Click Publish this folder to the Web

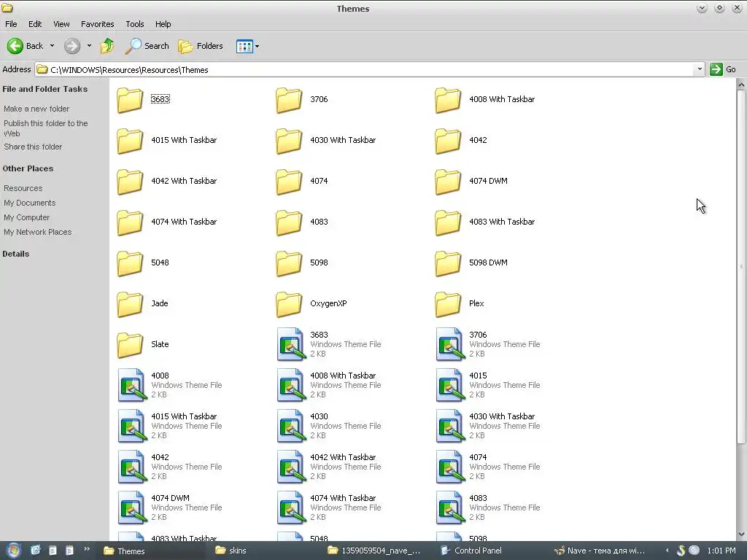click(46, 128)
